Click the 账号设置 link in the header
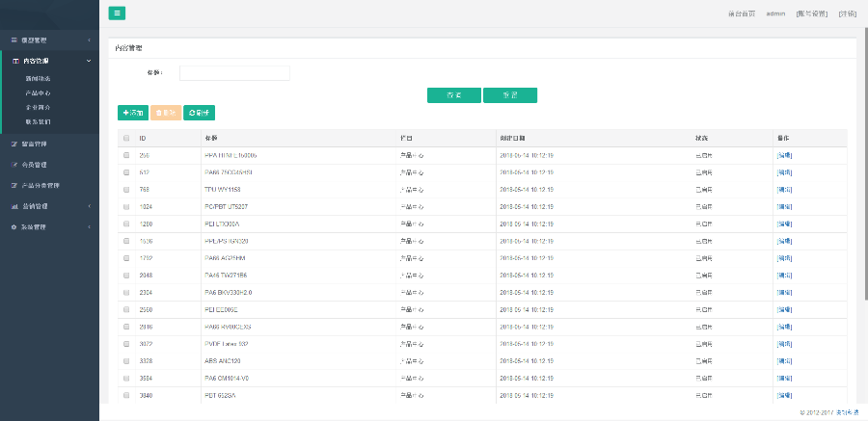 [x=812, y=13]
